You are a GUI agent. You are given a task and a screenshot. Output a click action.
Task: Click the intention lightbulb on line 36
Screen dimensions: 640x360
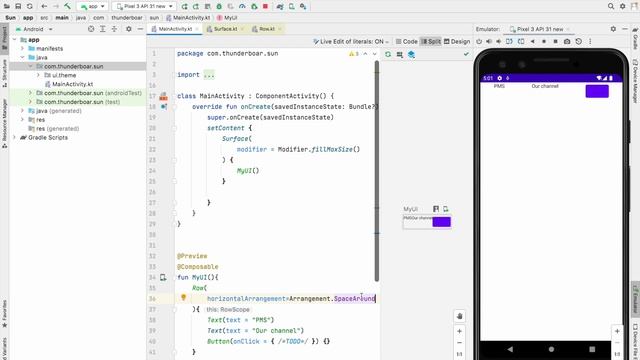[x=183, y=298]
